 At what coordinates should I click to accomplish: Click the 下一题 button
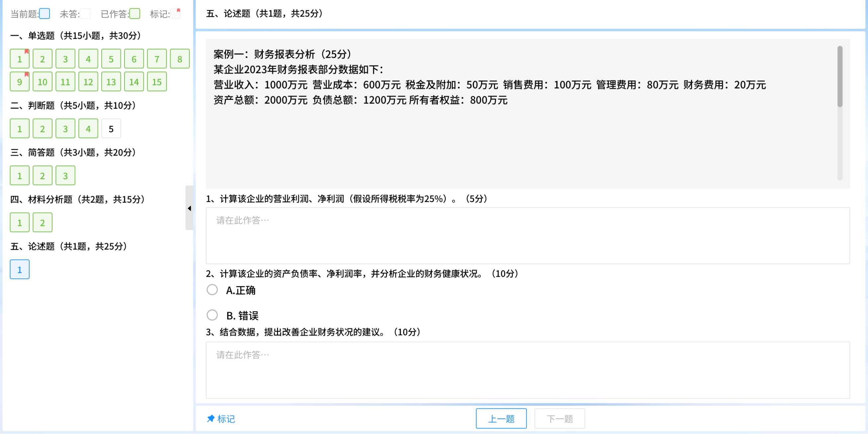tap(559, 418)
